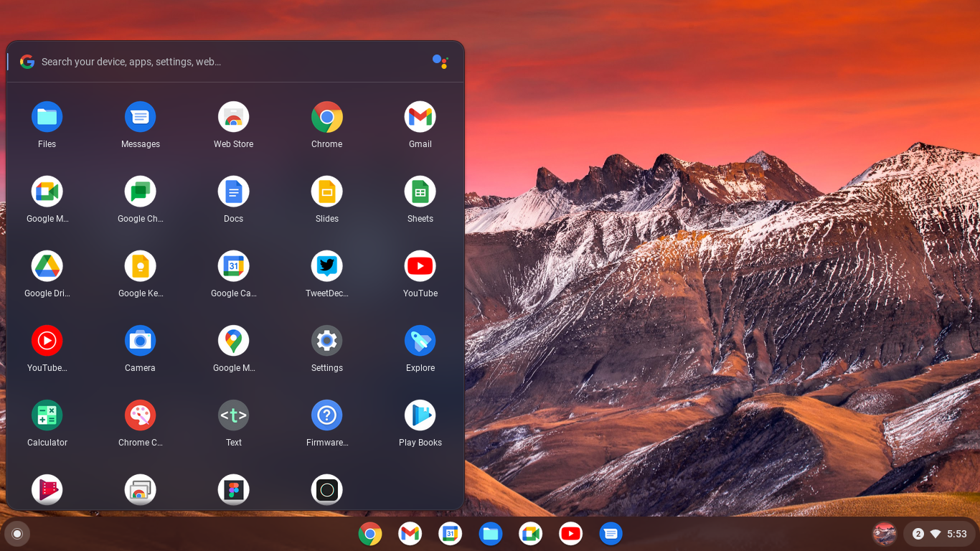Start the Camera app
The height and width of the screenshot is (551, 980).
[x=140, y=340]
